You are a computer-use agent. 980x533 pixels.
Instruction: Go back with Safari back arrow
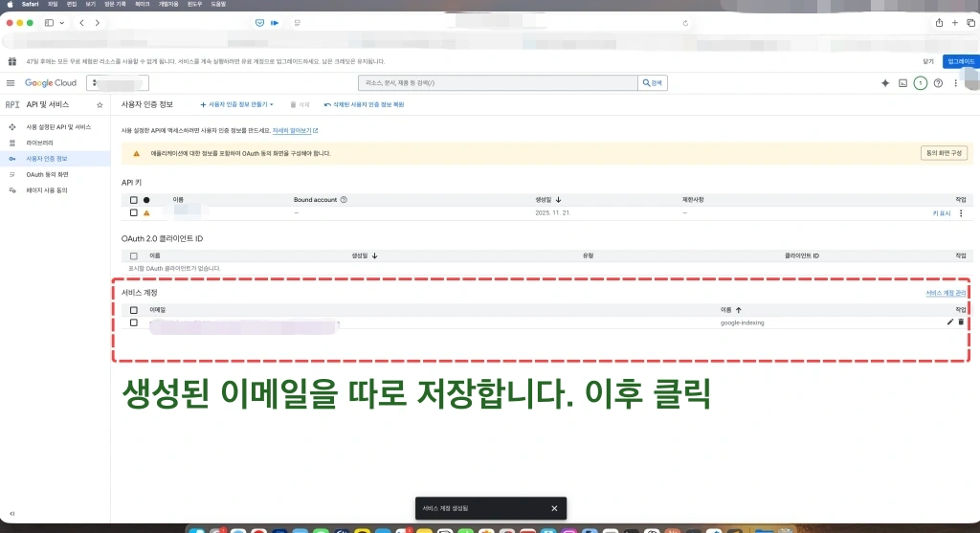82,23
